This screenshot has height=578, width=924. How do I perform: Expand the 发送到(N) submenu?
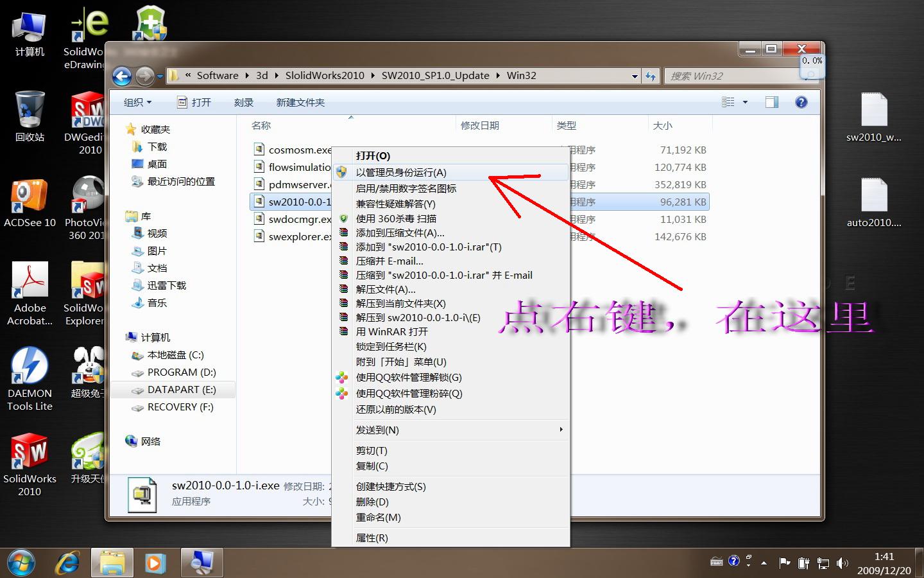[x=450, y=430]
